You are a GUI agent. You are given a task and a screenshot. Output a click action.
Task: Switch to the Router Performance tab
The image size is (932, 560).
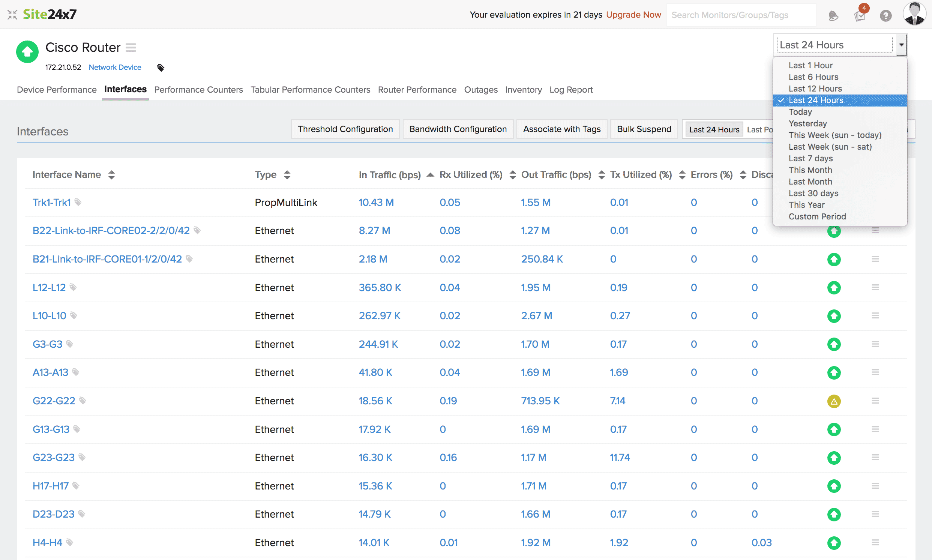point(417,90)
